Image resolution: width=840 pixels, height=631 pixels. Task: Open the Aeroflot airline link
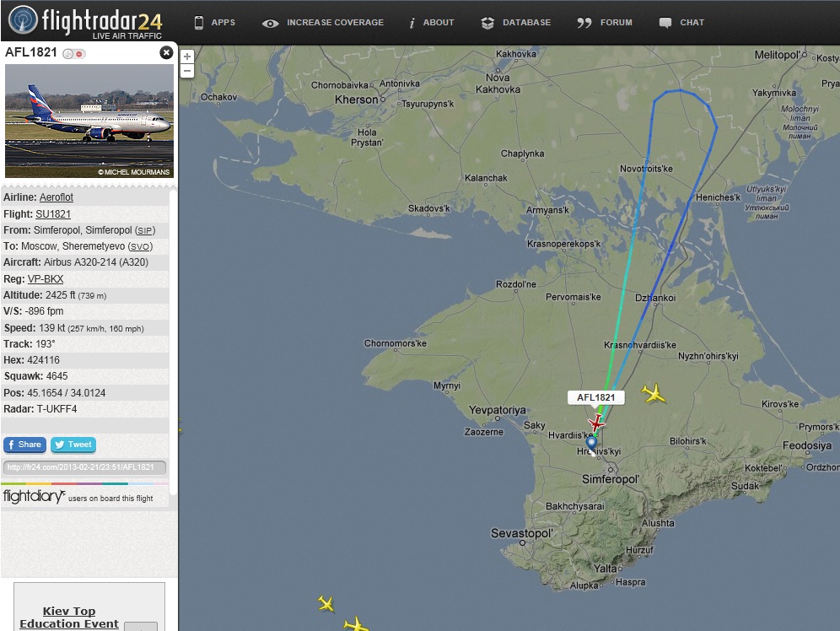tap(57, 197)
